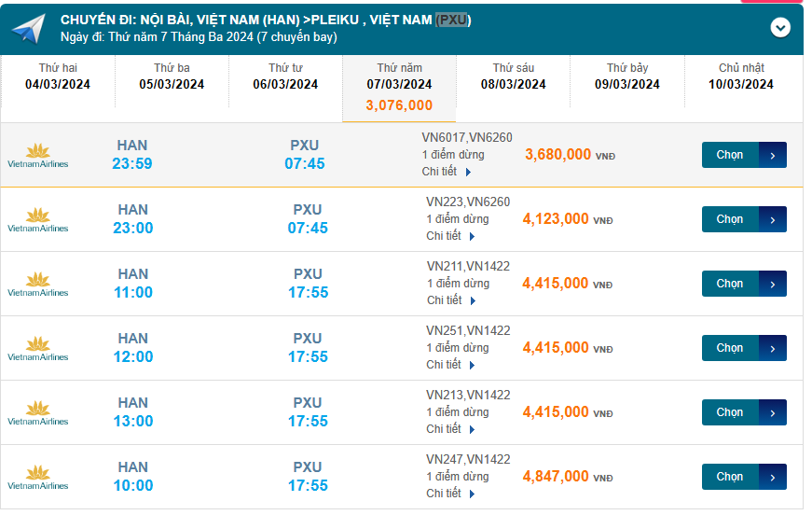Click Vietnam Airlines logo for 11:00 flight
Image resolution: width=812 pixels, height=515 pixels.
(38, 284)
